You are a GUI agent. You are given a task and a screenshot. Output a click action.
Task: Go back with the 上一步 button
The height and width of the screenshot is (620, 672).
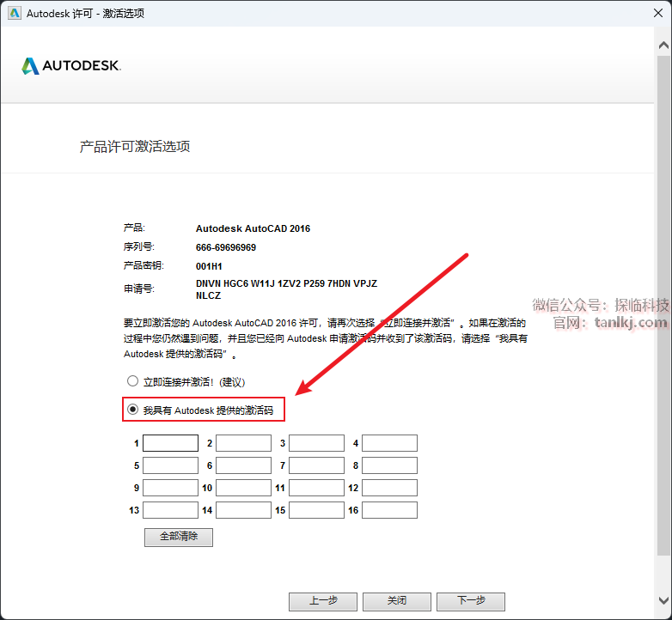tap(323, 602)
